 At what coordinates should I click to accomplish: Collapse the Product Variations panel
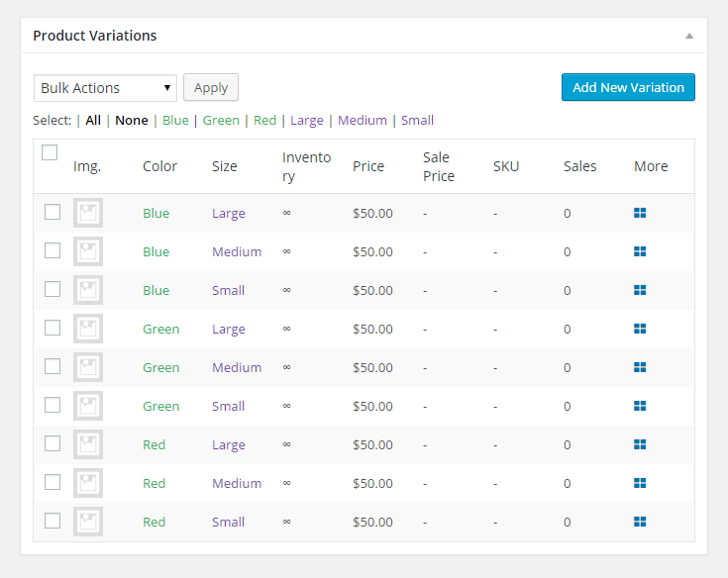click(x=689, y=36)
